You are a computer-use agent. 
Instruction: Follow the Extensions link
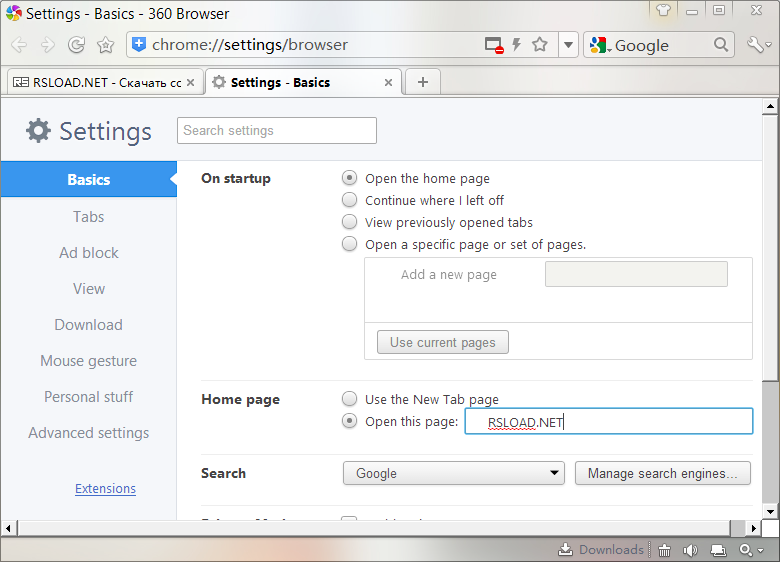[105, 488]
